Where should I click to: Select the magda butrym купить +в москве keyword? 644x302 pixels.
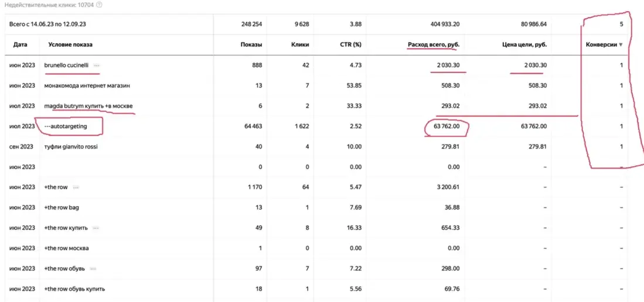(88, 106)
